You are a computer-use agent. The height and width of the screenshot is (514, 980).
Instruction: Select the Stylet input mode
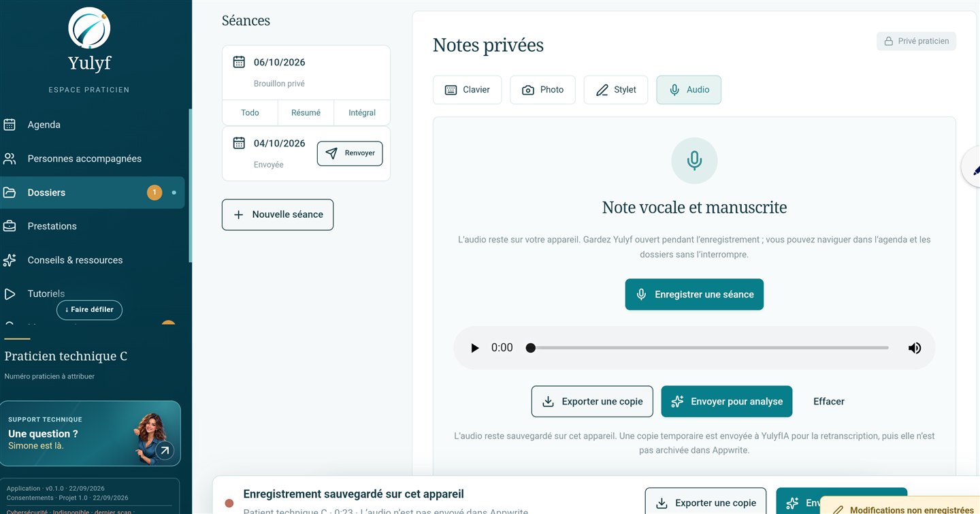point(616,90)
